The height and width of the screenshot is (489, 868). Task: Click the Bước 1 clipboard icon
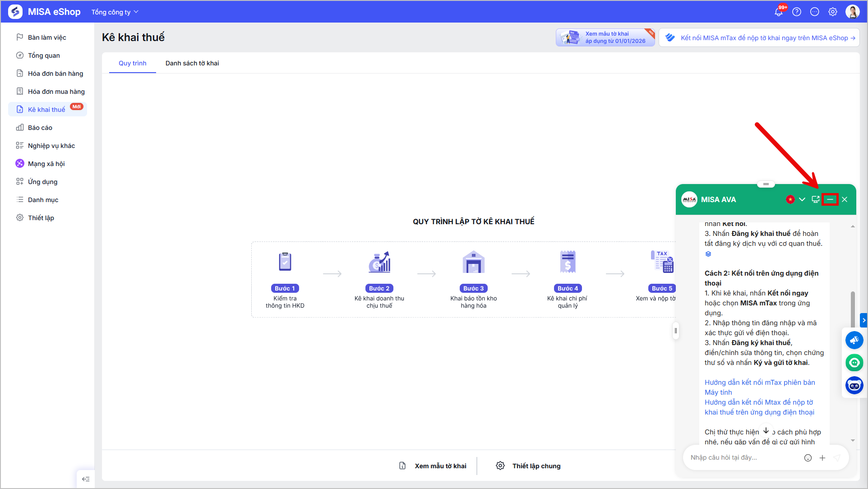point(285,262)
